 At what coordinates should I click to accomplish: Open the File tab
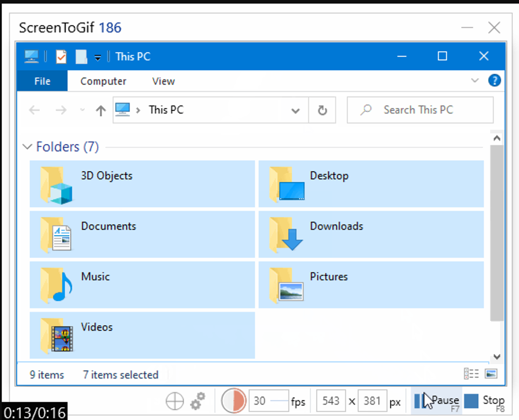tap(42, 81)
